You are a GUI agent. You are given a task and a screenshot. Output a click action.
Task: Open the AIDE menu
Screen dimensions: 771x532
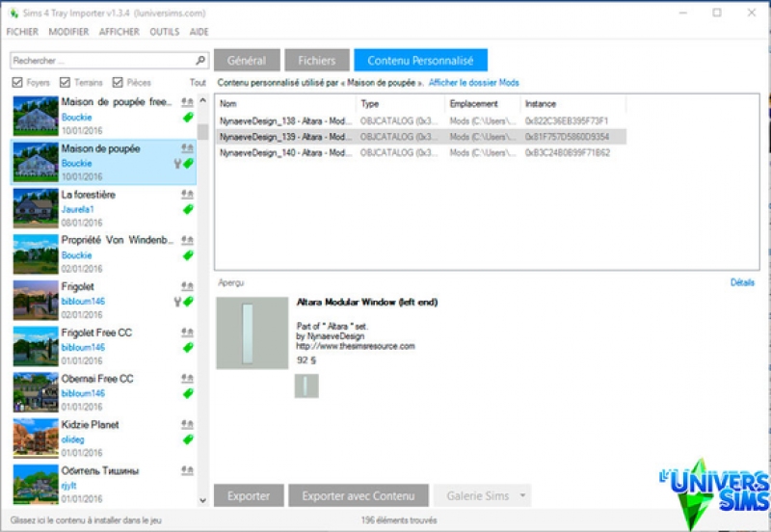199,32
